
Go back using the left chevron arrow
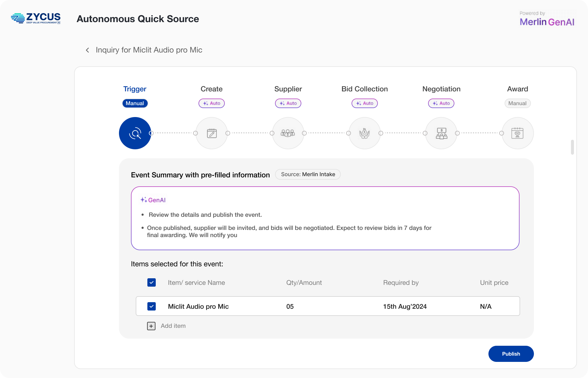[87, 50]
